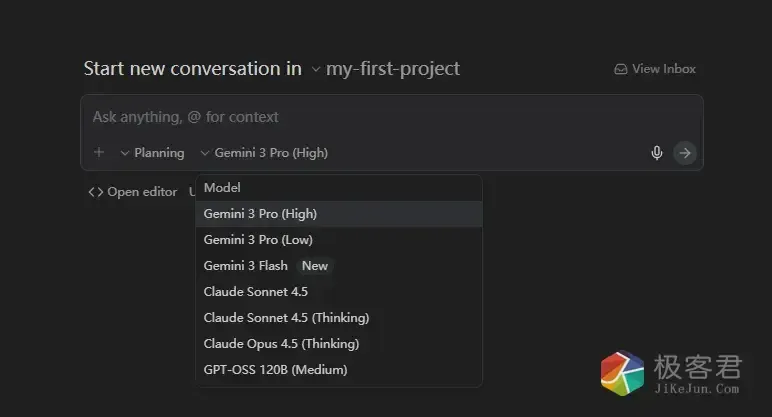
Task: Expand the Planning mode dropdown
Action: tap(152, 153)
